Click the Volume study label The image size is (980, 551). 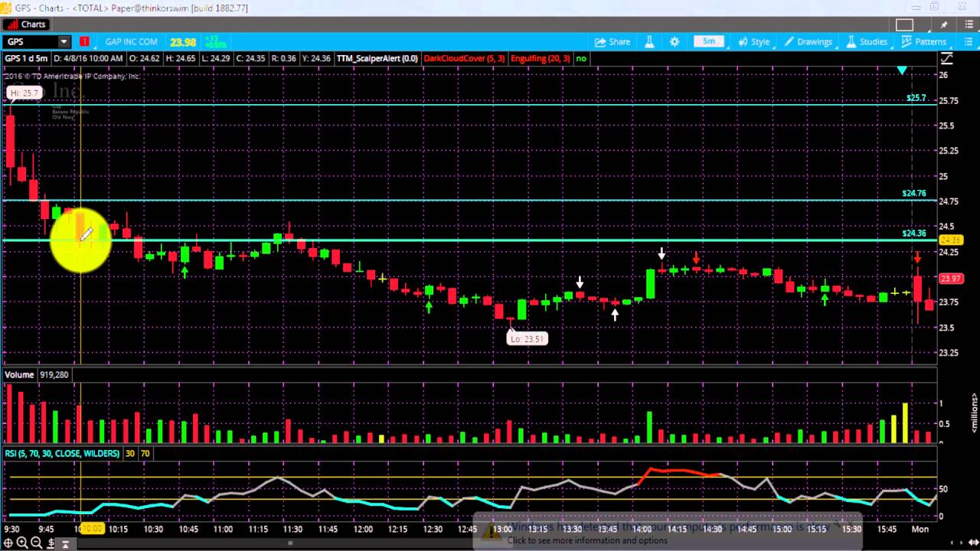(19, 374)
